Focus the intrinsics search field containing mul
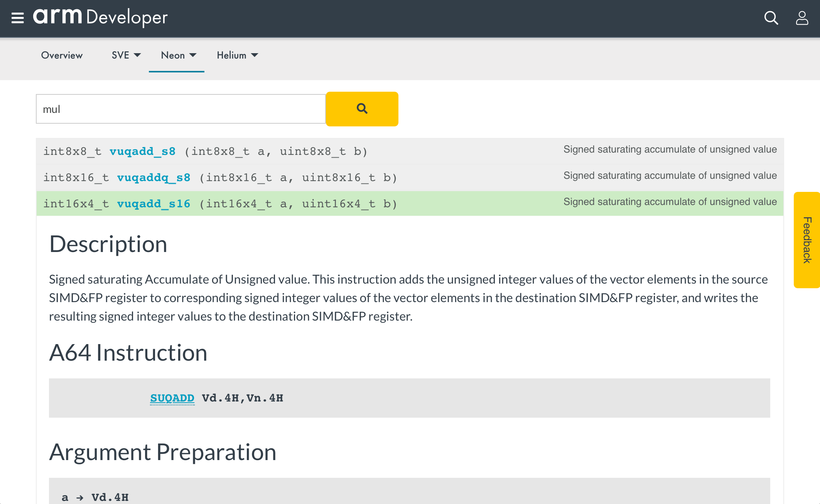This screenshot has height=504, width=820. click(181, 109)
